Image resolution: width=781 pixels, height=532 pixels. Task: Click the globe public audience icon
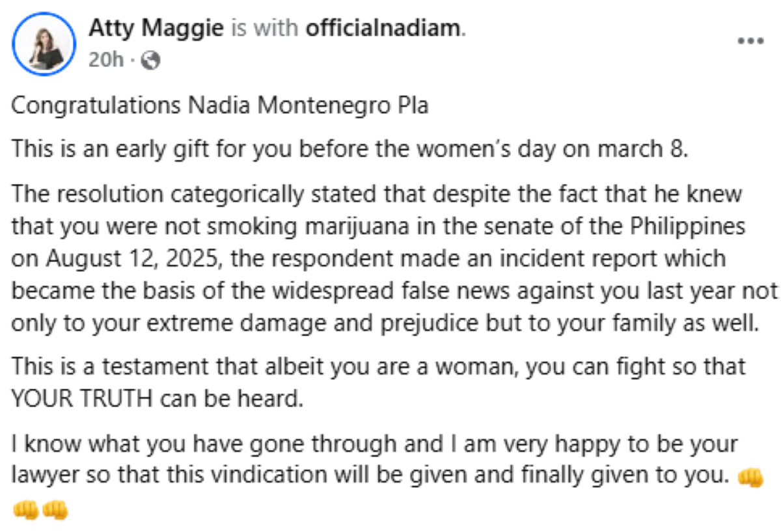(150, 60)
